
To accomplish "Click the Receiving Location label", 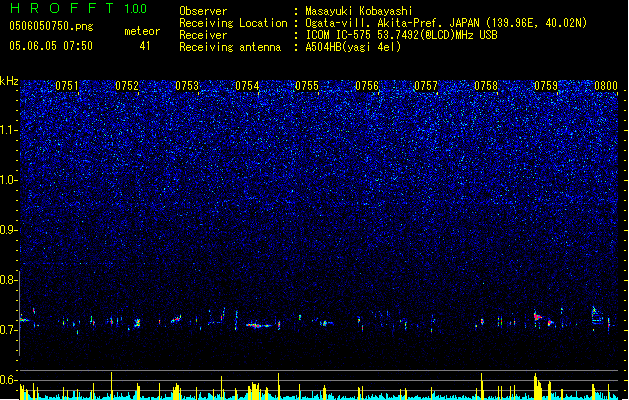I will click(233, 23).
